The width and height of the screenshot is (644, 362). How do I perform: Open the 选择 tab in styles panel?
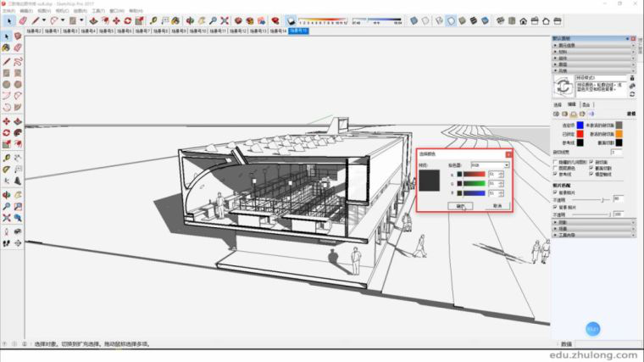pyautogui.click(x=558, y=104)
